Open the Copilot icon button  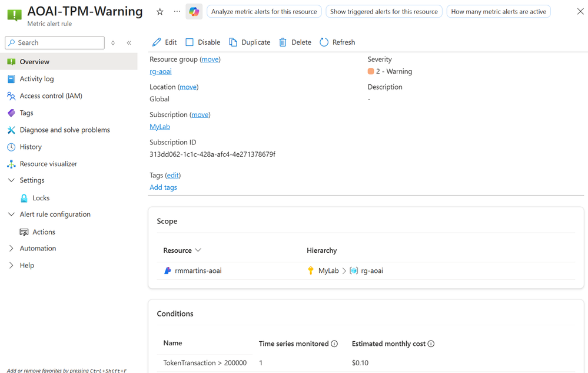[x=194, y=12]
